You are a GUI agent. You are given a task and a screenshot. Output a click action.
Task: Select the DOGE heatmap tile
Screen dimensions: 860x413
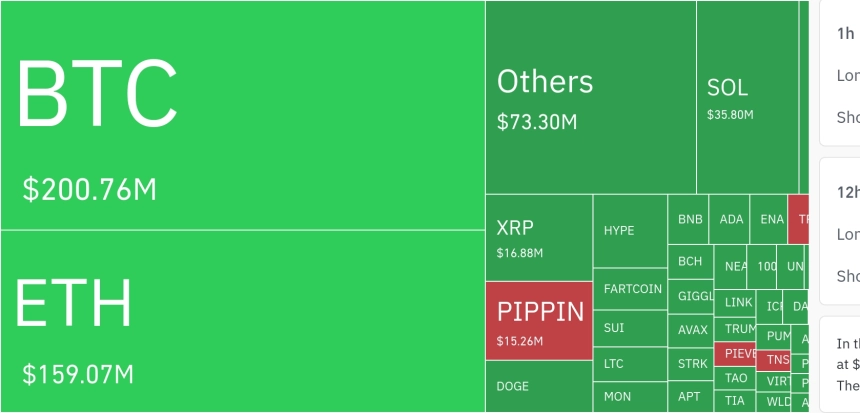(539, 387)
